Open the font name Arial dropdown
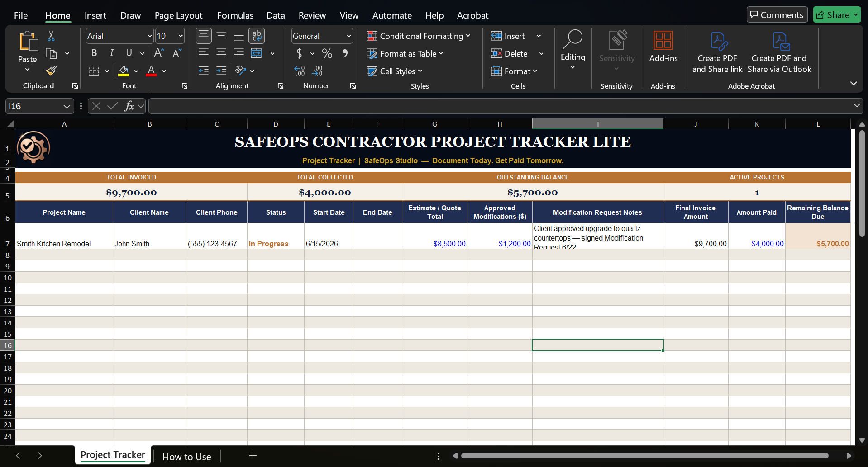868x467 pixels. tap(150, 36)
